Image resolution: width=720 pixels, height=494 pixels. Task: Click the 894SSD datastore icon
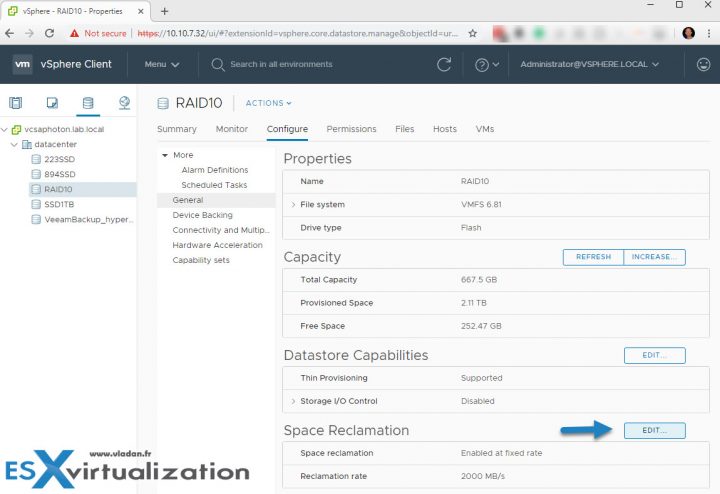[36, 174]
